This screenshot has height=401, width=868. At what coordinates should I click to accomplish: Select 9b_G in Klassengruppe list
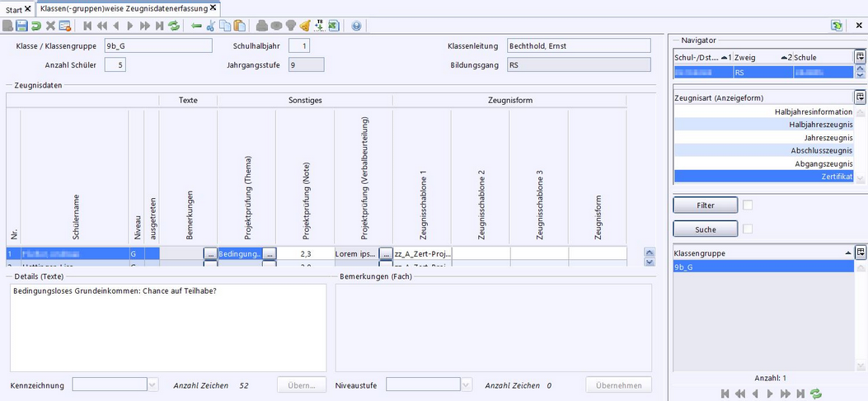pos(764,267)
